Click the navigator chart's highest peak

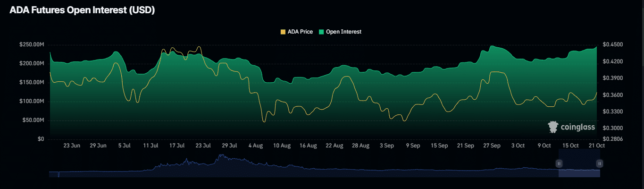tap(219, 155)
